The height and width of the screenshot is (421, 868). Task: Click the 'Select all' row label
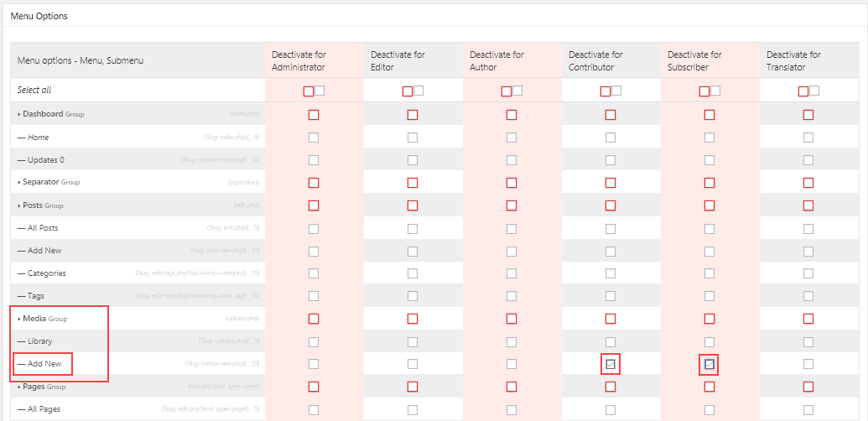click(34, 90)
